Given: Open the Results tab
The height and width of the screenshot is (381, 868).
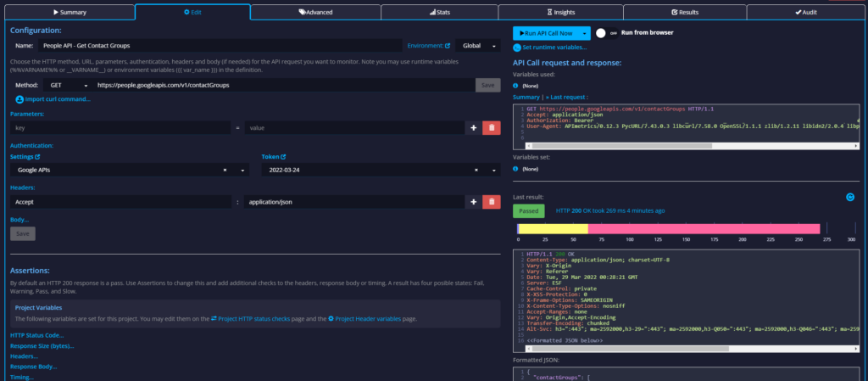Looking at the screenshot, I should (x=685, y=12).
